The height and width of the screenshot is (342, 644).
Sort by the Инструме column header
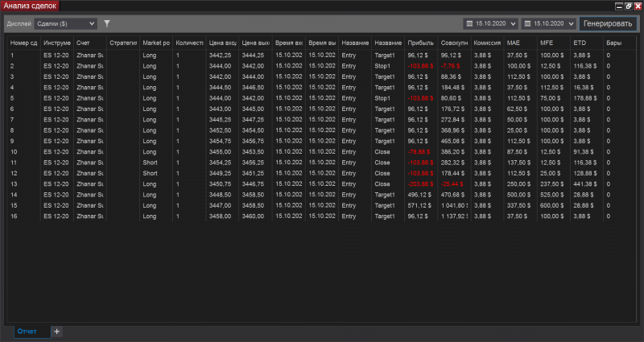click(x=57, y=43)
